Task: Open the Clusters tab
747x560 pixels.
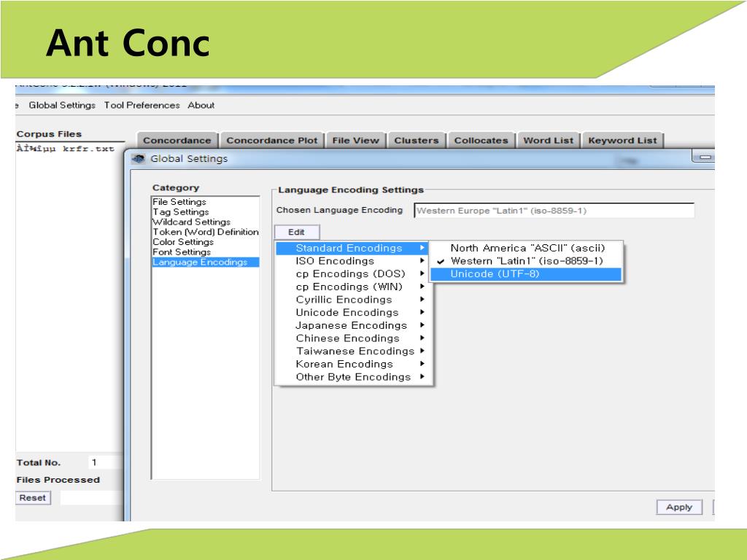Action: coord(417,141)
